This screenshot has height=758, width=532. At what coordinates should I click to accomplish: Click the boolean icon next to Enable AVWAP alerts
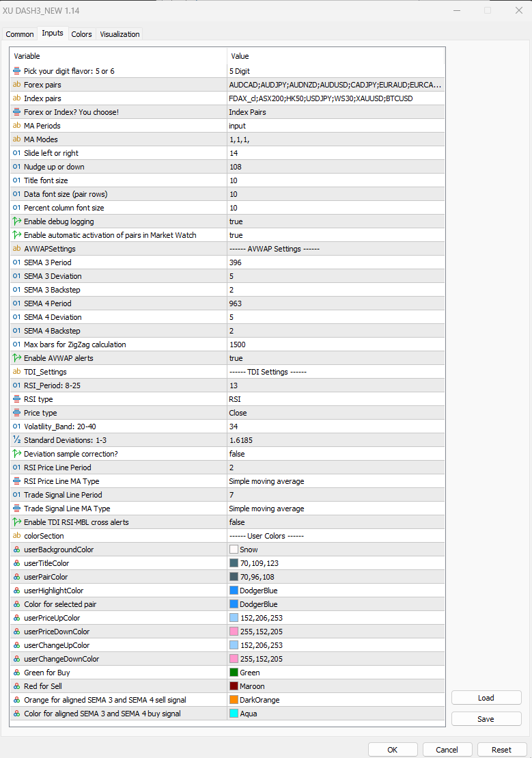pyautogui.click(x=16, y=358)
